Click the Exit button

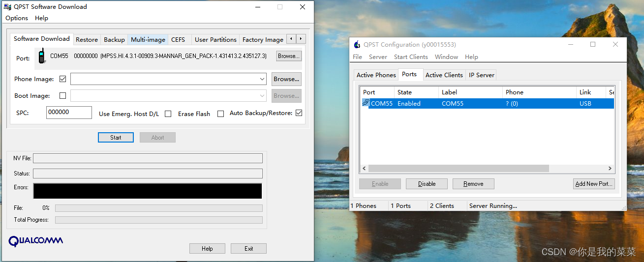[248, 249]
